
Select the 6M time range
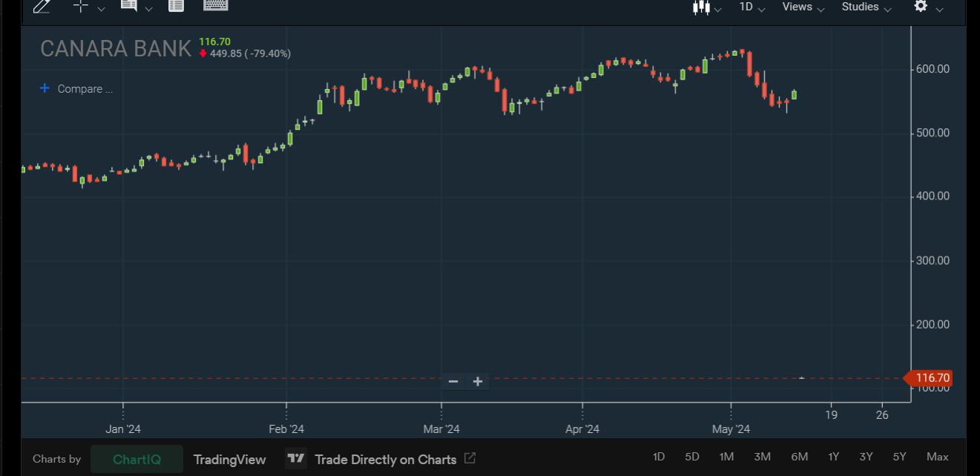point(799,457)
